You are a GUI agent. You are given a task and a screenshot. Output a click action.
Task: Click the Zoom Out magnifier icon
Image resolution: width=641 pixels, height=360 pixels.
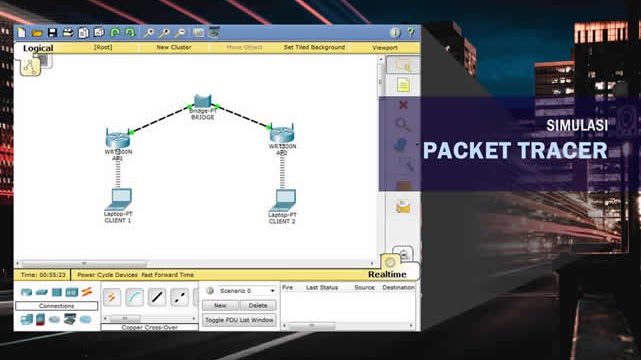point(180,33)
